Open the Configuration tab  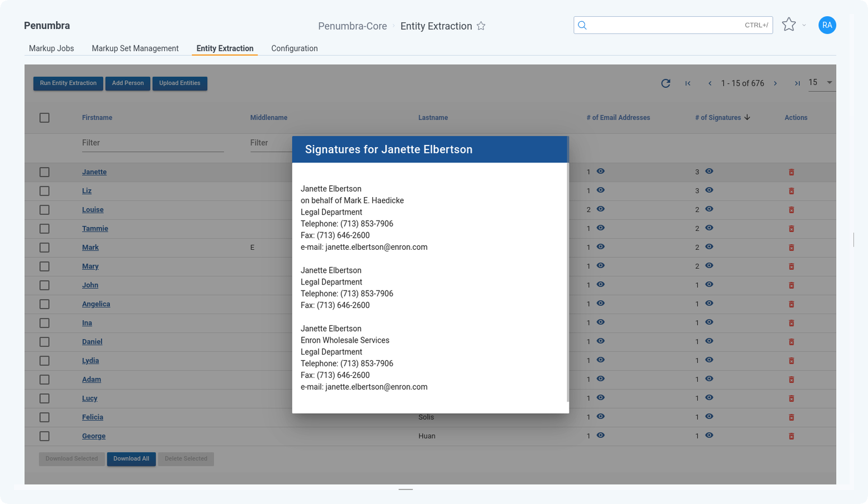point(294,49)
